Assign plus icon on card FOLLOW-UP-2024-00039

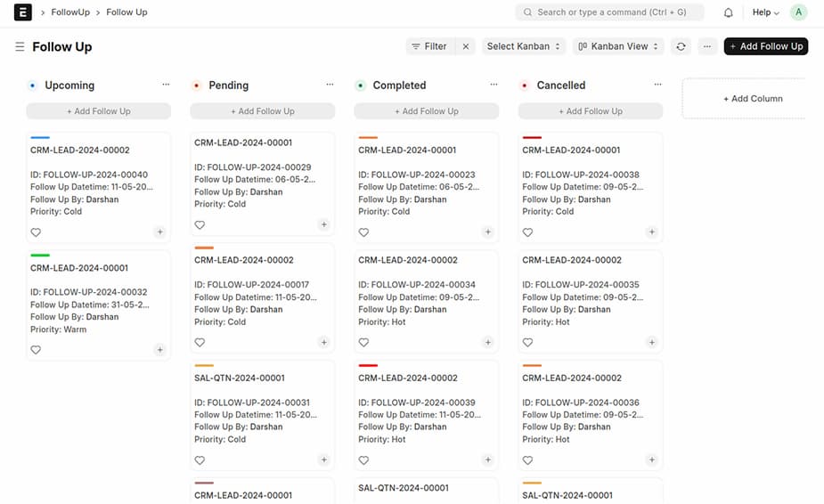[x=487, y=459]
